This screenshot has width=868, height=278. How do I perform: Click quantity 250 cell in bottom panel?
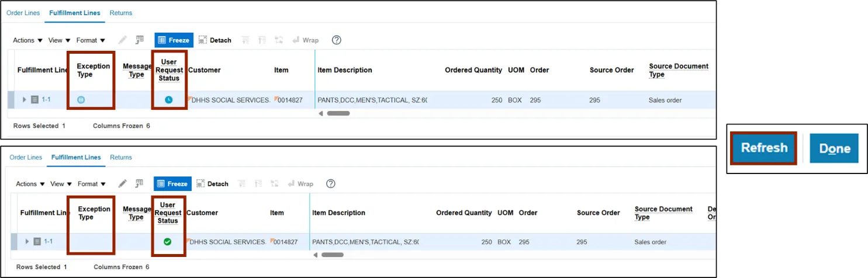[486, 242]
